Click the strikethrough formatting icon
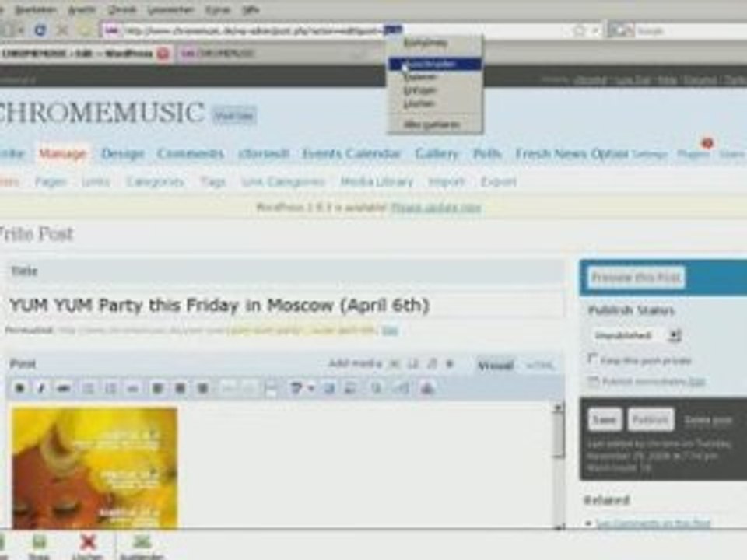Image resolution: width=747 pixels, height=560 pixels. (63, 389)
